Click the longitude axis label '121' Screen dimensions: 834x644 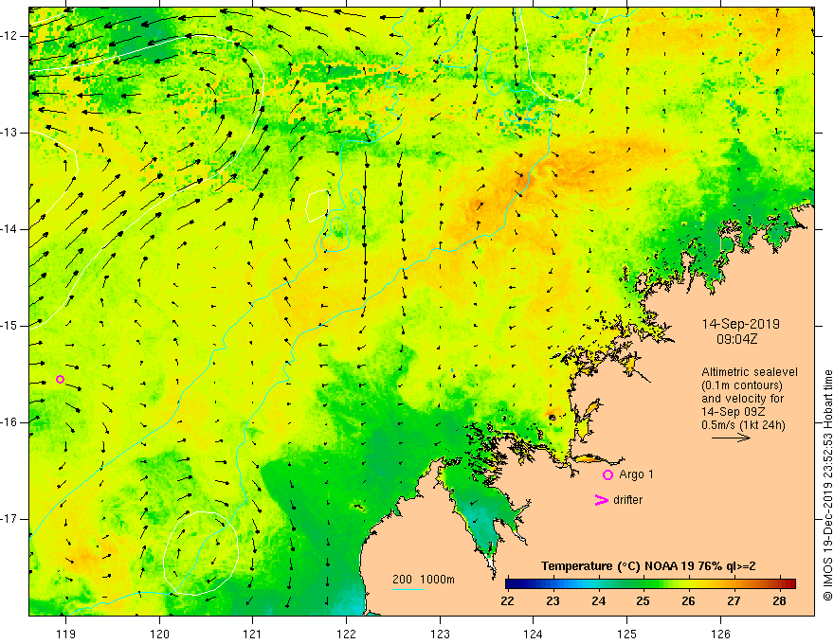[x=252, y=634]
